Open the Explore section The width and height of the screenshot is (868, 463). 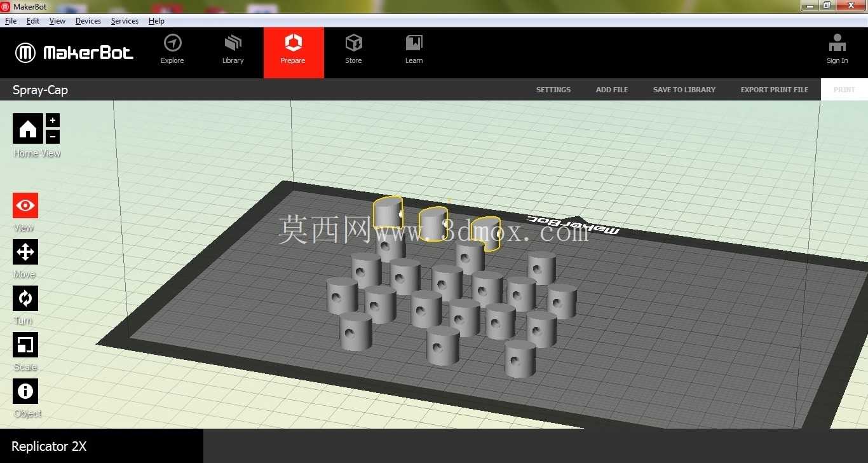click(x=172, y=50)
